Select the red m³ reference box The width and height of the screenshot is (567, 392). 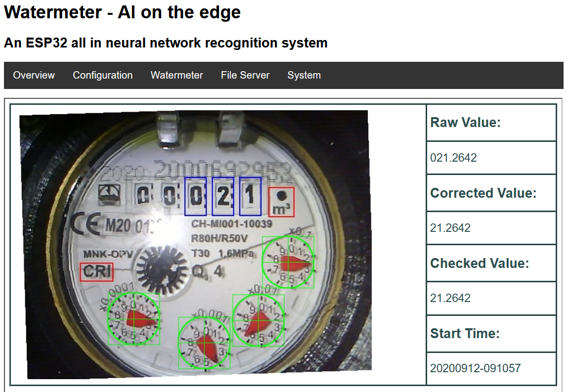pyautogui.click(x=281, y=202)
